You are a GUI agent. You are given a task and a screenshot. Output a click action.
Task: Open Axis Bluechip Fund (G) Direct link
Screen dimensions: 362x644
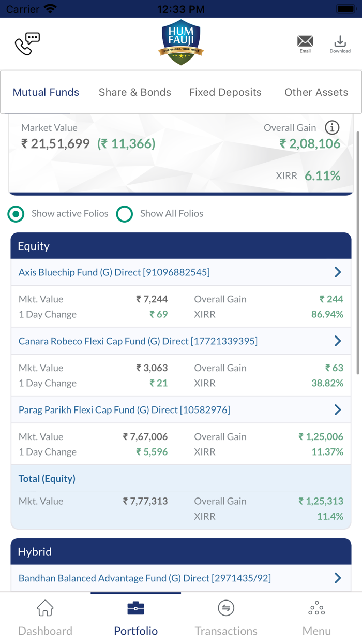[x=114, y=272]
